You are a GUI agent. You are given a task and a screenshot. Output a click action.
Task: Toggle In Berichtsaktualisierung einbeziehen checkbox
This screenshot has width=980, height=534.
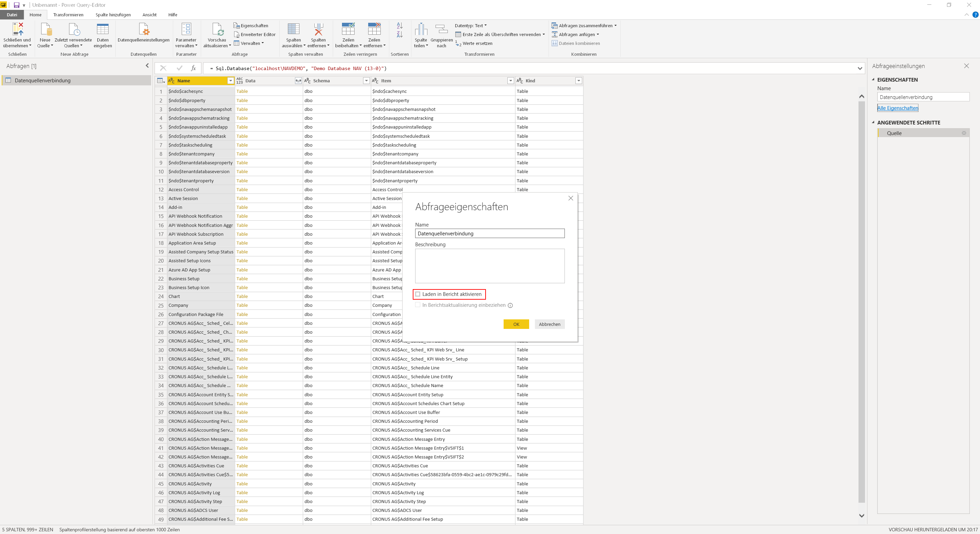click(418, 305)
